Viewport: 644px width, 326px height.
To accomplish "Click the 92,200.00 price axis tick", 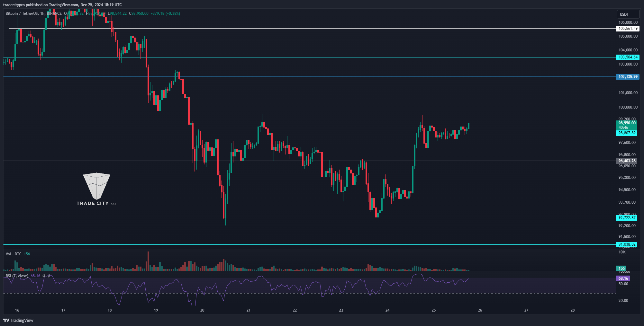I will [627, 226].
